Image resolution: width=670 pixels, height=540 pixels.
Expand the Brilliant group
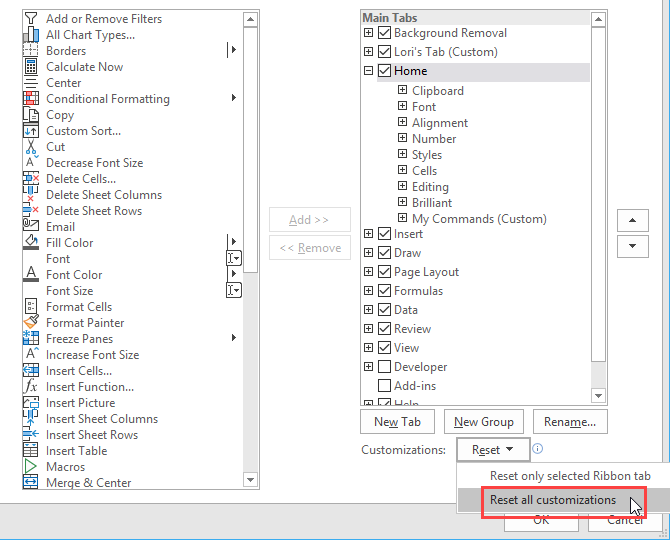(x=403, y=202)
